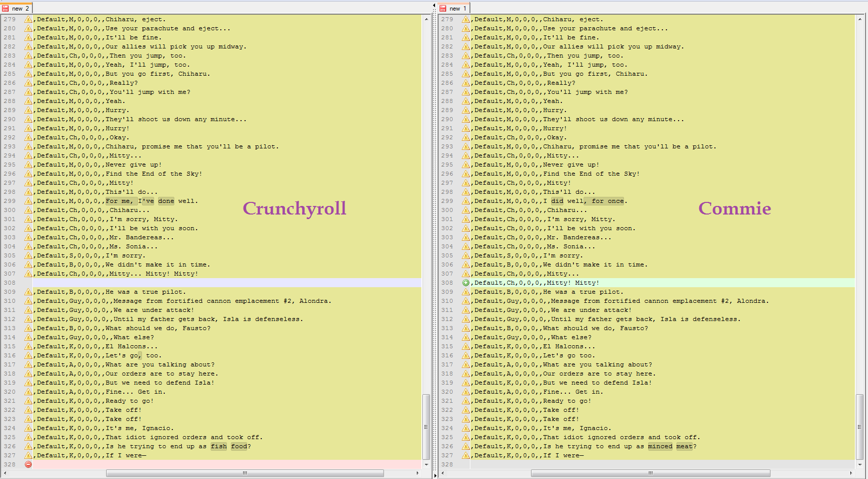Image resolution: width=868 pixels, height=479 pixels.
Task: Click left pane vertical scrollbar down arrow
Action: coord(426,464)
